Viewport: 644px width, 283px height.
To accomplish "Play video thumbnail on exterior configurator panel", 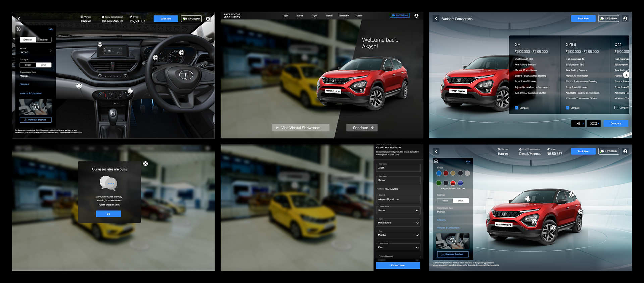I will tap(452, 241).
